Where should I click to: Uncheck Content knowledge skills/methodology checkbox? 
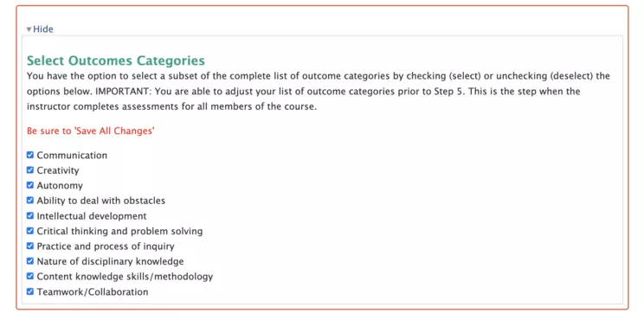click(x=30, y=277)
